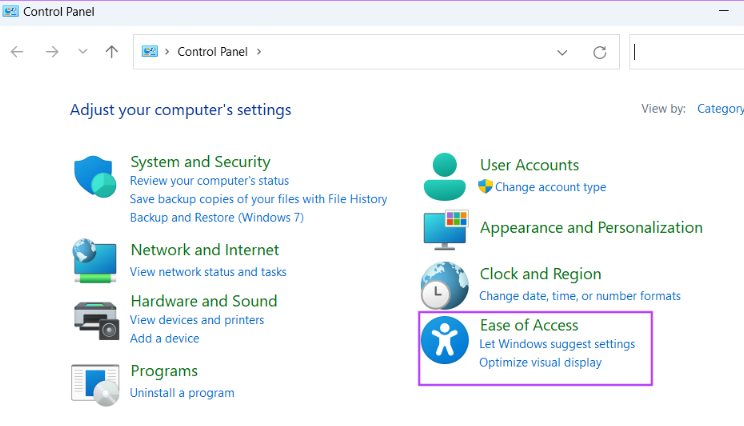Click Change account type link
The width and height of the screenshot is (744, 426).
pos(550,187)
